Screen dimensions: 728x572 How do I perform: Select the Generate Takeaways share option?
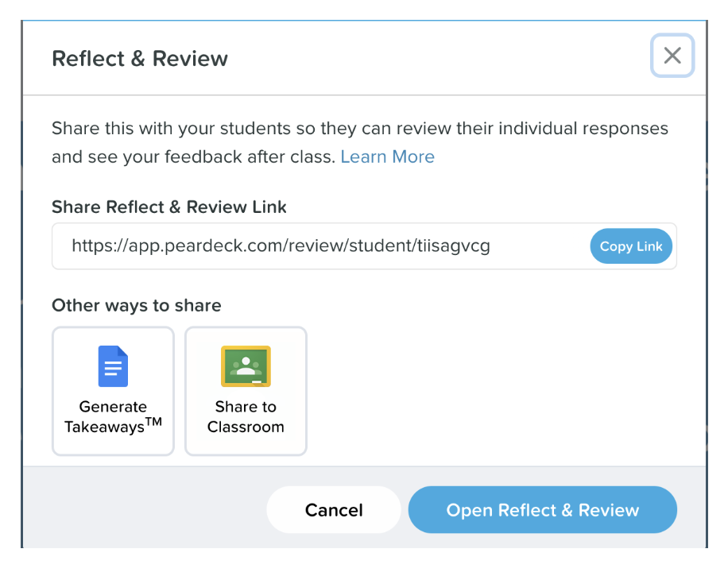[x=113, y=391]
